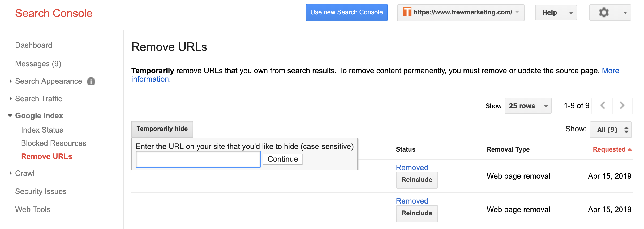Click the Use new Search Console button

pos(346,12)
